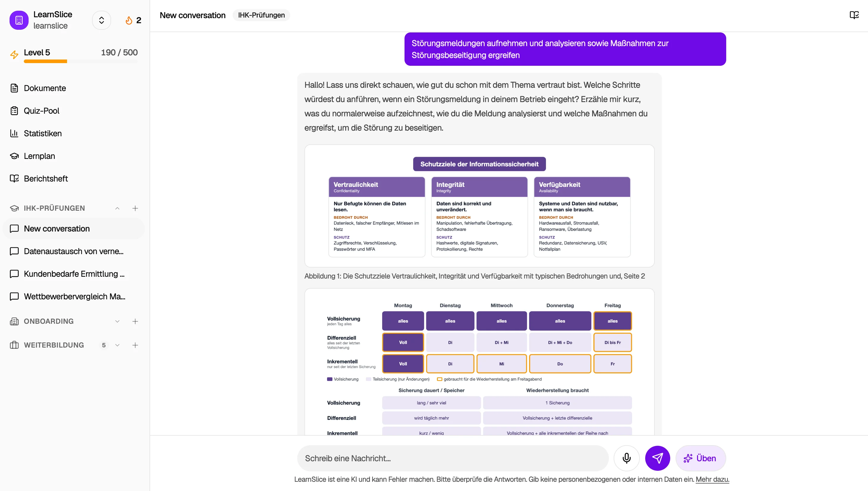The width and height of the screenshot is (868, 491).
Task: Click the IHK-PRÜFUNGEN section header label
Action: tap(54, 208)
